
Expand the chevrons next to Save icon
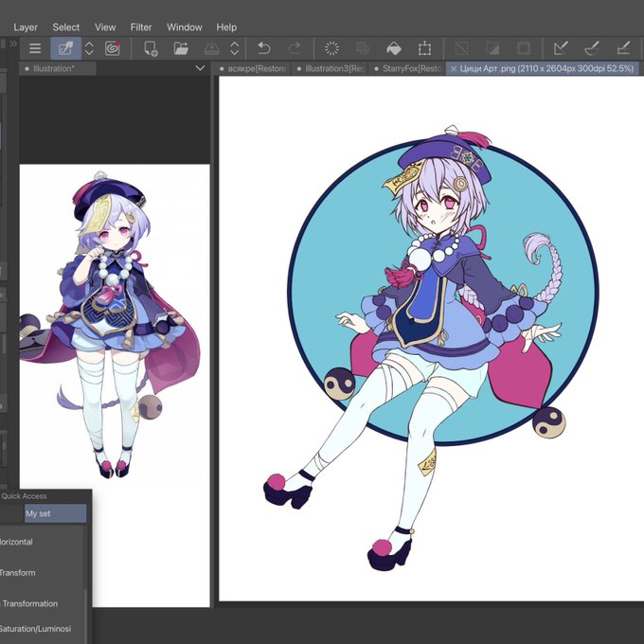click(x=235, y=48)
